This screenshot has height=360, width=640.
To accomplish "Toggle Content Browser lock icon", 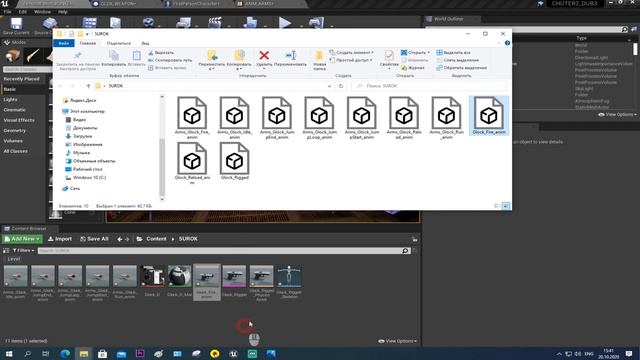I will click(415, 239).
